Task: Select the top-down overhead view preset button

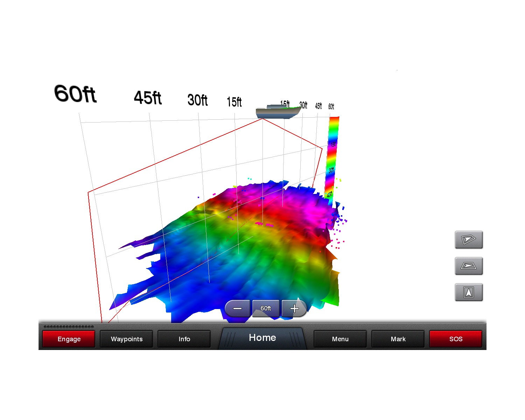Action: tap(469, 292)
